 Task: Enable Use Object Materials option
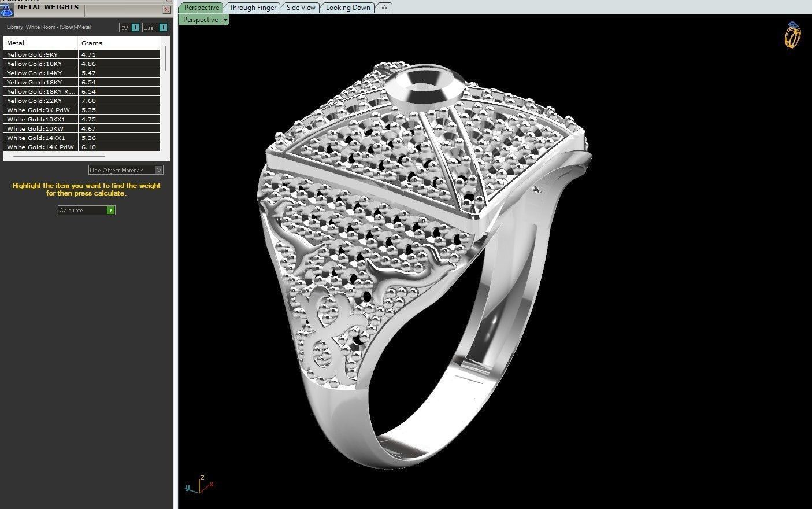pyautogui.click(x=126, y=170)
